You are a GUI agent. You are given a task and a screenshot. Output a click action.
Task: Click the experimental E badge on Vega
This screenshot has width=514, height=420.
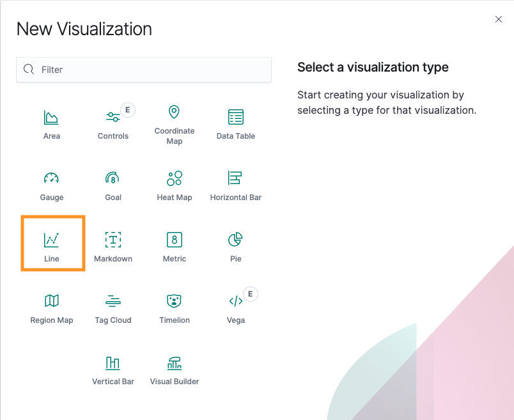tap(251, 294)
